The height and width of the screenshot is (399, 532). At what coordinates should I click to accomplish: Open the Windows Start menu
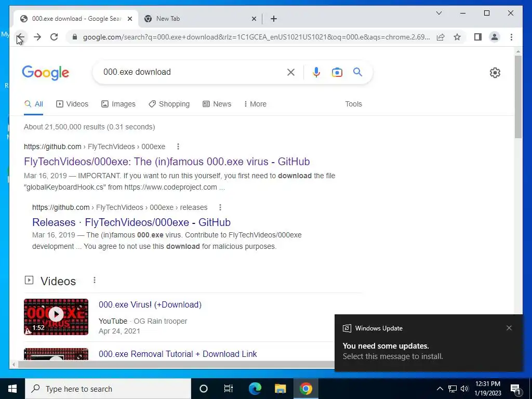(12, 389)
